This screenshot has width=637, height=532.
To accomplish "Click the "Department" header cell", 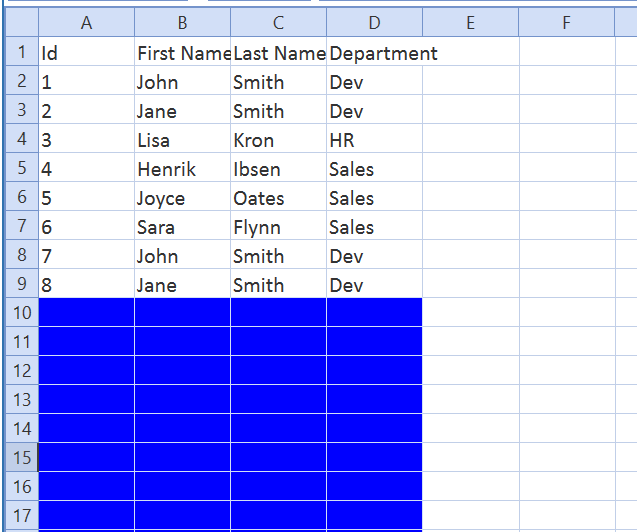I will tap(374, 53).
